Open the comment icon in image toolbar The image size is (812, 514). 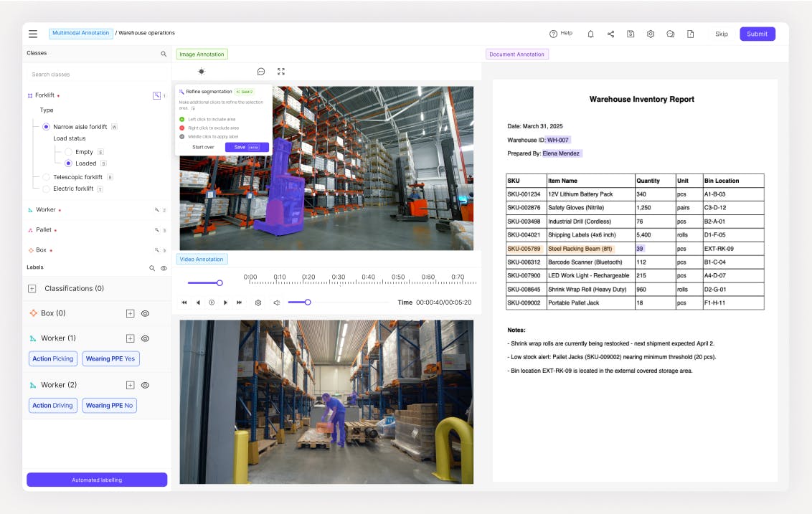pyautogui.click(x=261, y=72)
